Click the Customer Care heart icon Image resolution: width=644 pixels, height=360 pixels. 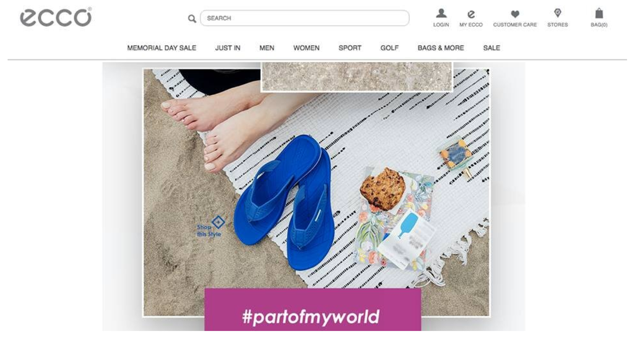coord(515,14)
